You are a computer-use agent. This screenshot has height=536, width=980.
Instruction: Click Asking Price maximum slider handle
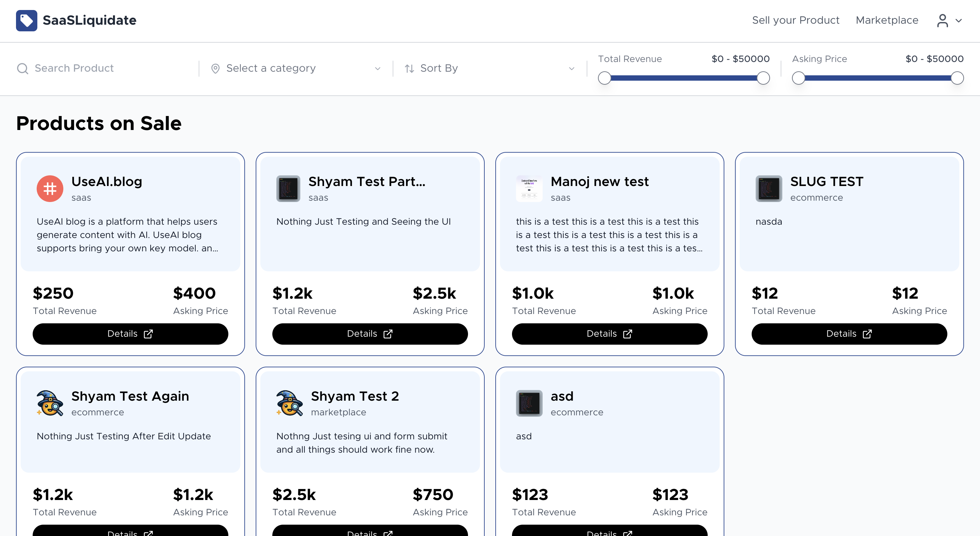click(x=957, y=78)
